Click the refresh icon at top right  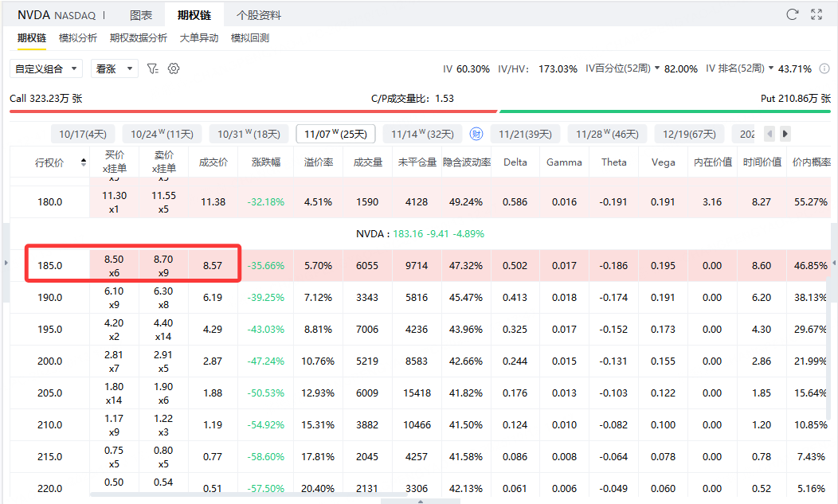click(x=792, y=14)
